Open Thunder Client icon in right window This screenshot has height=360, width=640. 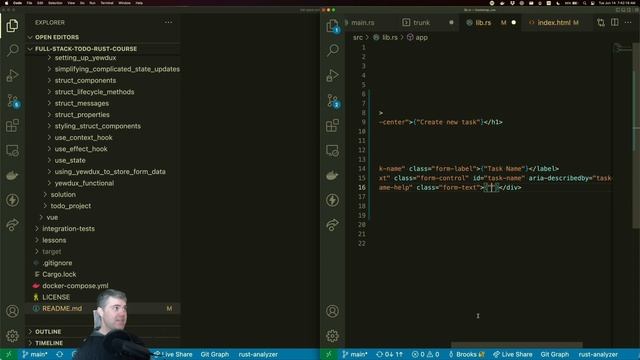pyautogui.click(x=333, y=200)
